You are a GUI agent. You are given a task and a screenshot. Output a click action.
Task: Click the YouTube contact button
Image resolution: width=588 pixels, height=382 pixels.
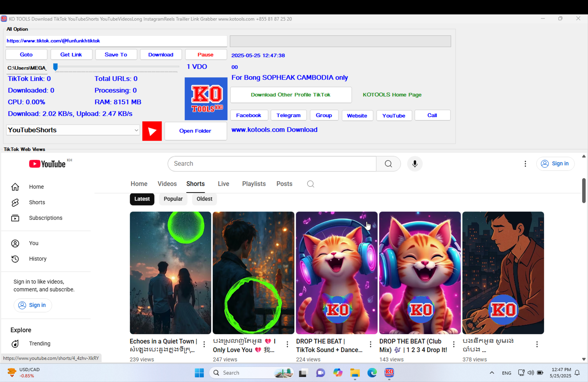[394, 116]
